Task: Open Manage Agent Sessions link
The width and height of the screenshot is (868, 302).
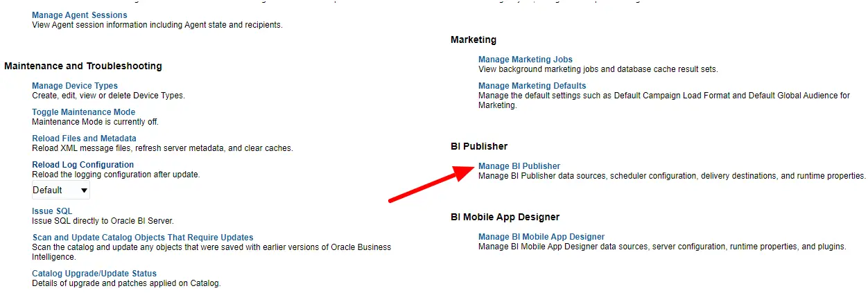Action: point(80,15)
